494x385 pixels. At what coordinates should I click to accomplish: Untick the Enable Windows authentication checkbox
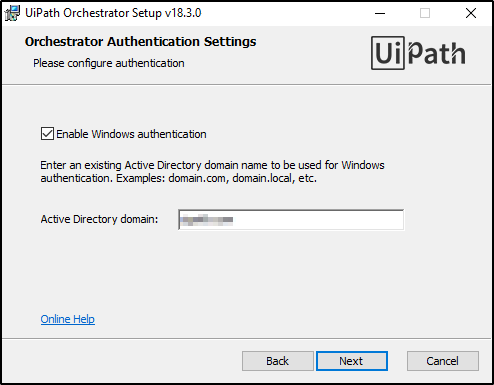[x=47, y=134]
